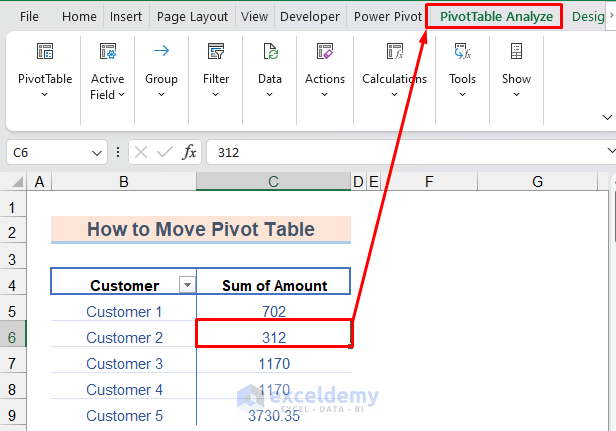Click the Active Field icon
This screenshot has height=431, width=616.
(108, 52)
